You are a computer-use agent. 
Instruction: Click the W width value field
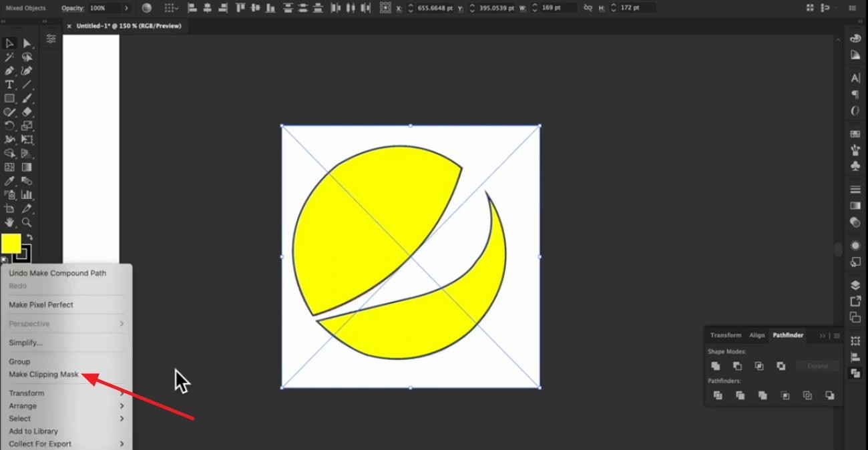(559, 8)
